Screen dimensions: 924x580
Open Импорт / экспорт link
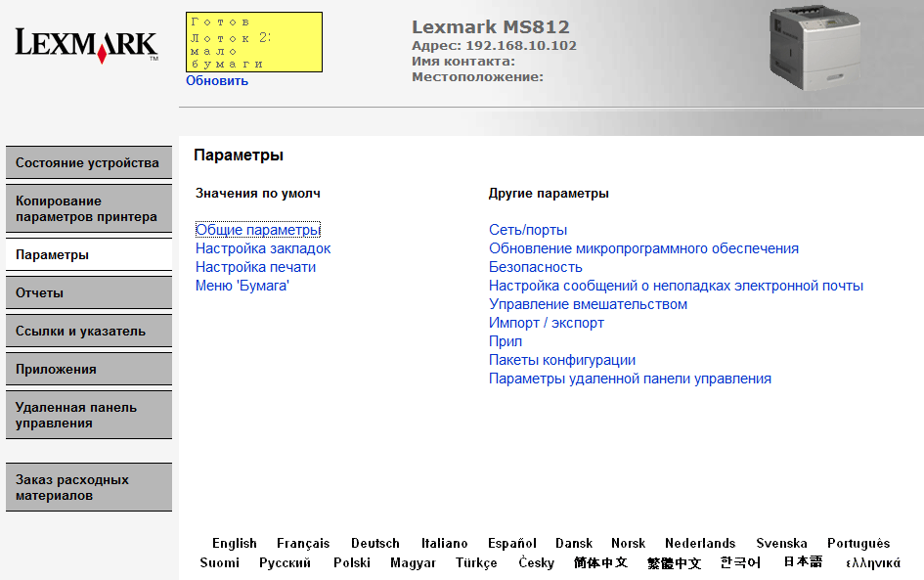click(547, 323)
